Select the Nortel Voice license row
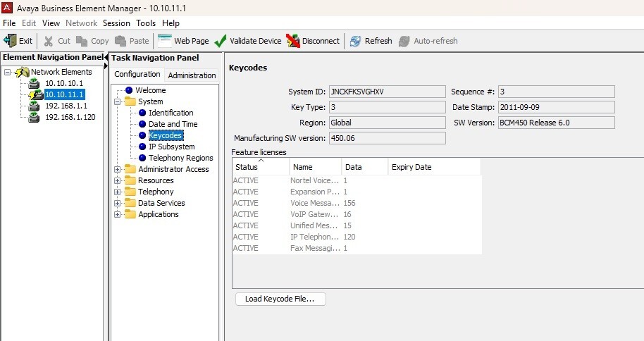This screenshot has height=341, width=644. (x=357, y=180)
